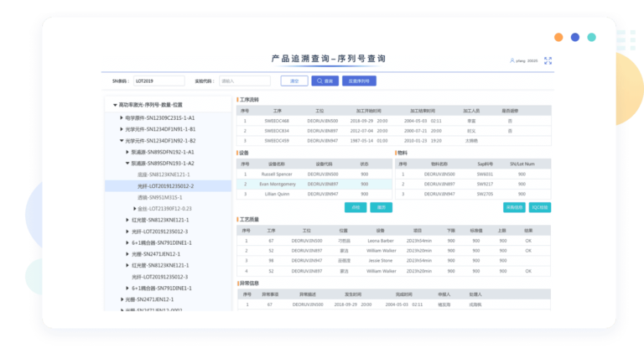The width and height of the screenshot is (644, 354).
Task: Click Jessie Stone in 工艺质量 table
Action: (381, 260)
